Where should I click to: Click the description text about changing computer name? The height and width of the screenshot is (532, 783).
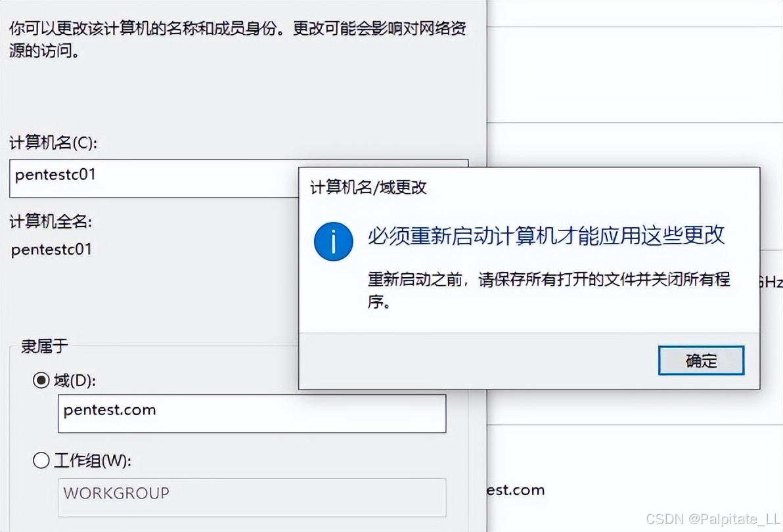pos(238,39)
